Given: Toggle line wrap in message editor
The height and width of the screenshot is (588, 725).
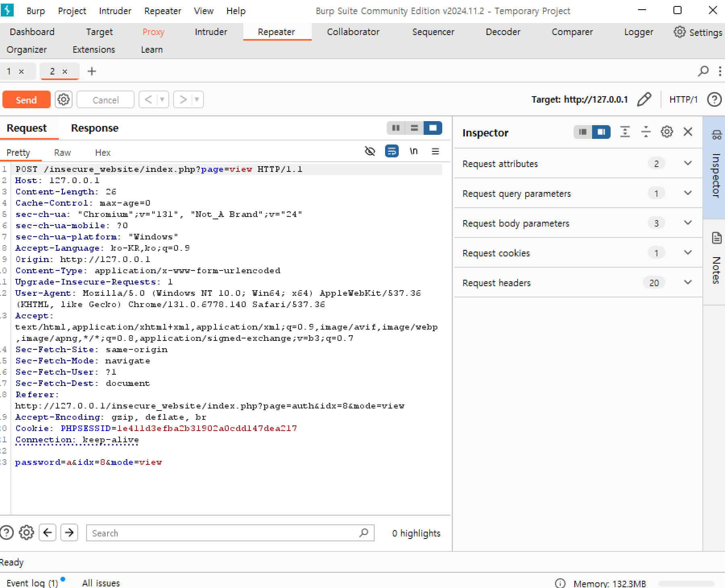Looking at the screenshot, I should pyautogui.click(x=391, y=151).
